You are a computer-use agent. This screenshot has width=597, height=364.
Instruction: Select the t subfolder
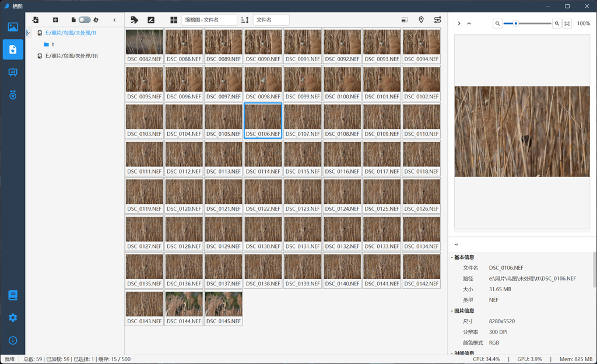click(52, 44)
